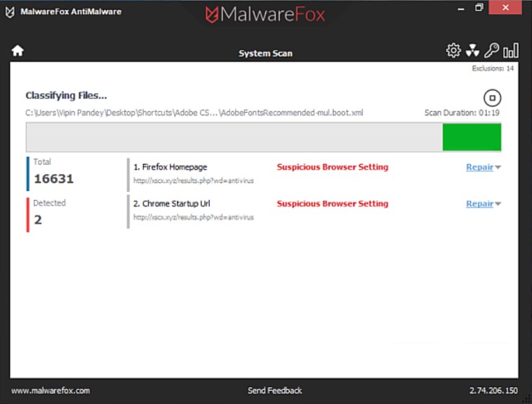Expand Repair dropdown arrow for Chrome Startup Url
Screen dimensions: 532x404
tap(498, 204)
